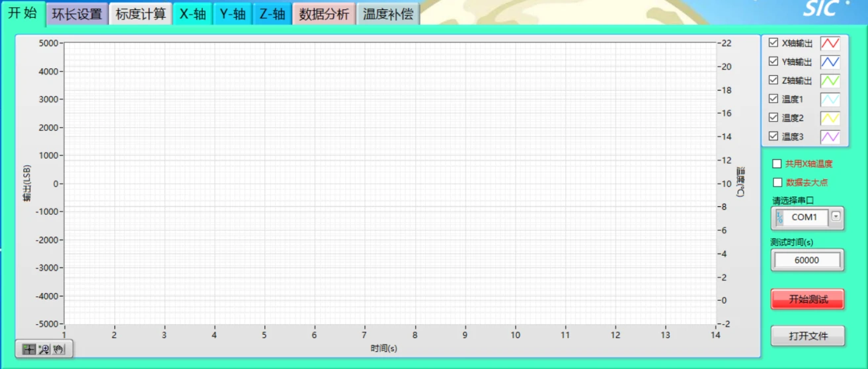Open the 标度计算 tab
868x369 pixels.
click(141, 14)
